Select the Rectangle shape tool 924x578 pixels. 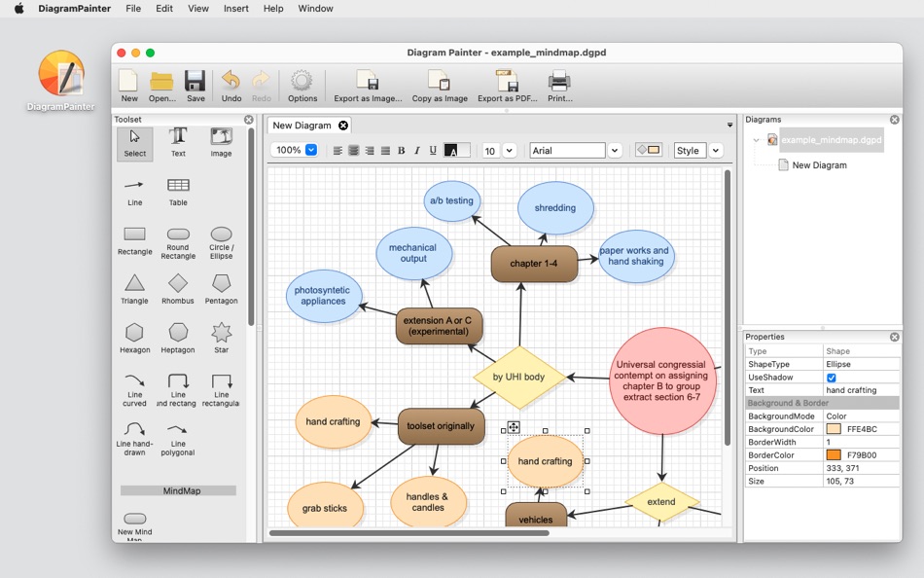(x=135, y=240)
